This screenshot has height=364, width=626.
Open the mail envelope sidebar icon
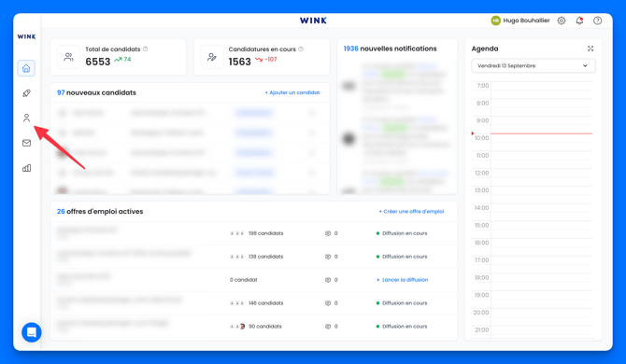[26, 143]
